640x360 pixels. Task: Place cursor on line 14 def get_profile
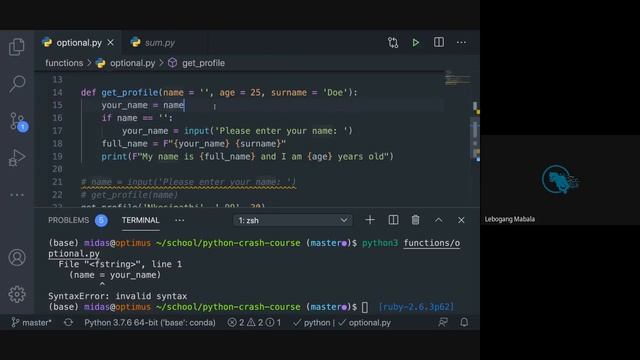(219, 93)
